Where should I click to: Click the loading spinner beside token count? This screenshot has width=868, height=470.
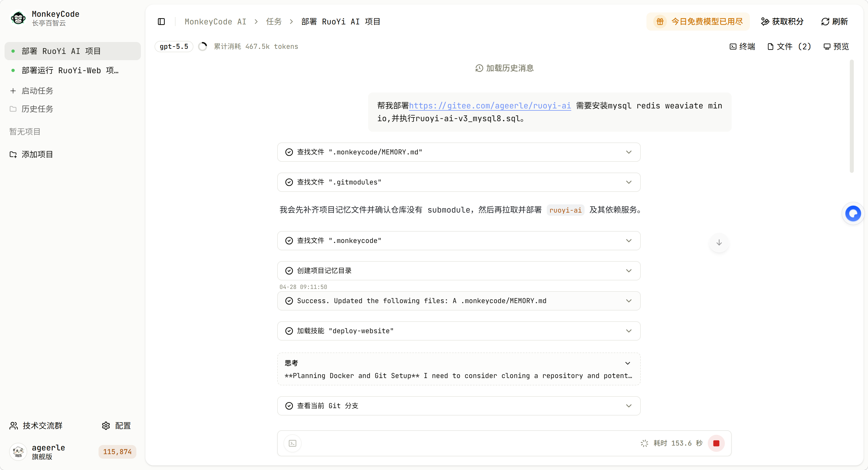point(203,47)
